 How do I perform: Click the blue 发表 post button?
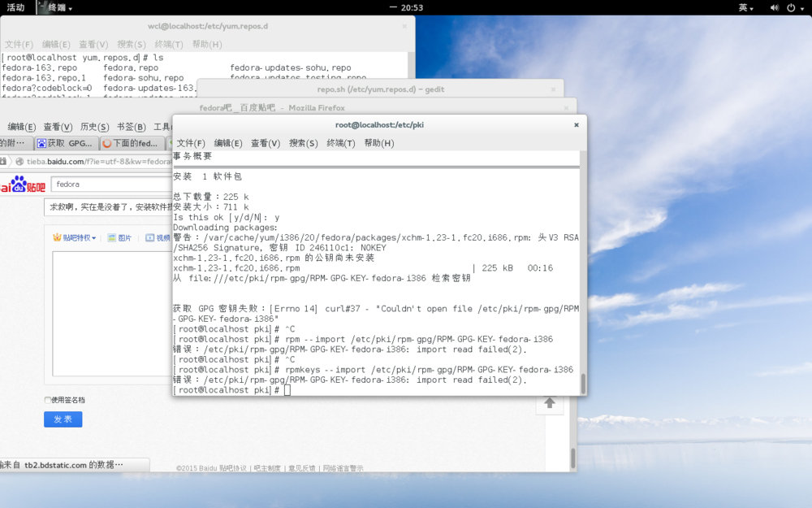63,419
